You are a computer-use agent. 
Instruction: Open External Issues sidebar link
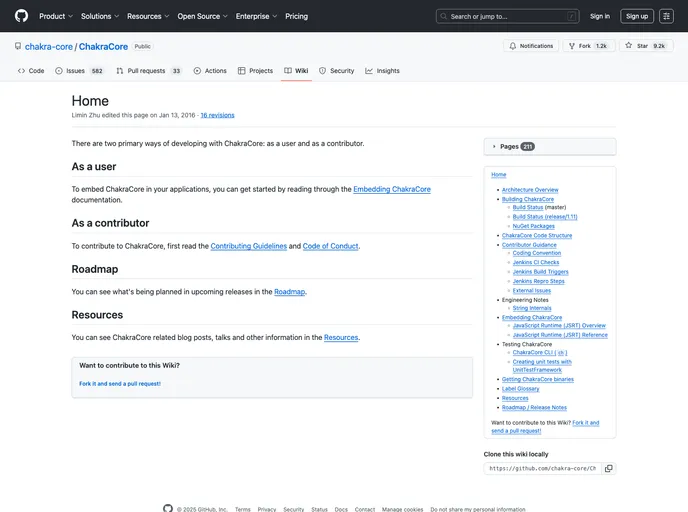(532, 290)
